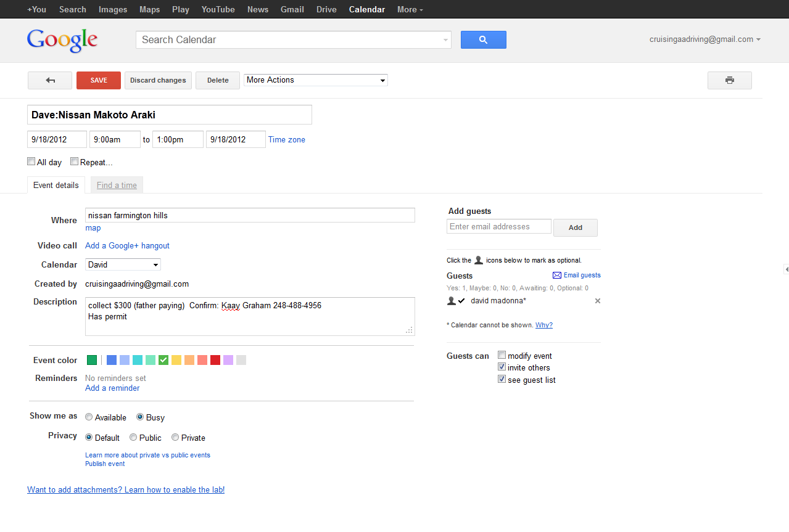This screenshot has width=789, height=532.
Task: Click the blue search magnifier button
Action: point(483,39)
